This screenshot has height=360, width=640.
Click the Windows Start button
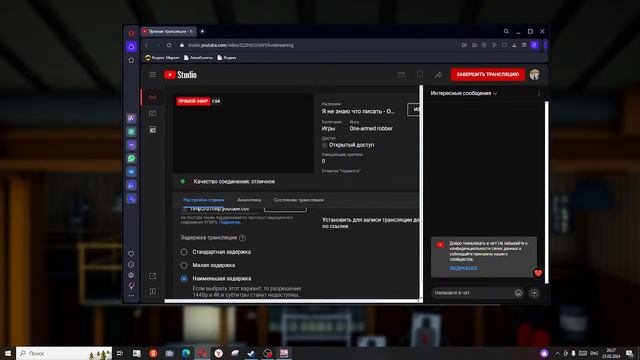8,353
